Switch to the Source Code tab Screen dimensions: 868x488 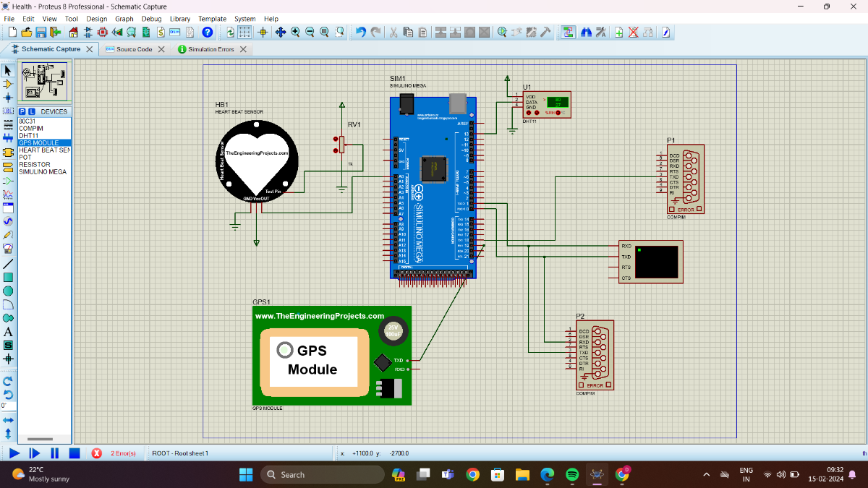tap(134, 49)
